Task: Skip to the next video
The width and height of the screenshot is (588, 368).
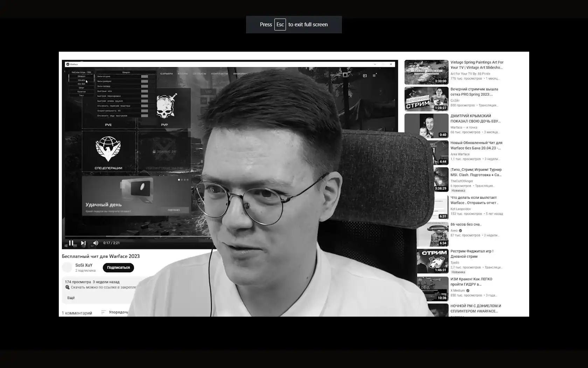Action: [83, 243]
